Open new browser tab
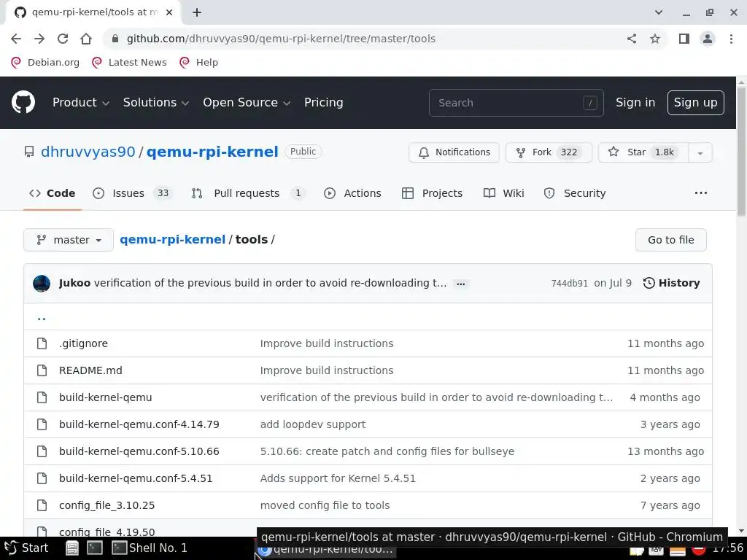Image resolution: width=747 pixels, height=560 pixels. 197,12
